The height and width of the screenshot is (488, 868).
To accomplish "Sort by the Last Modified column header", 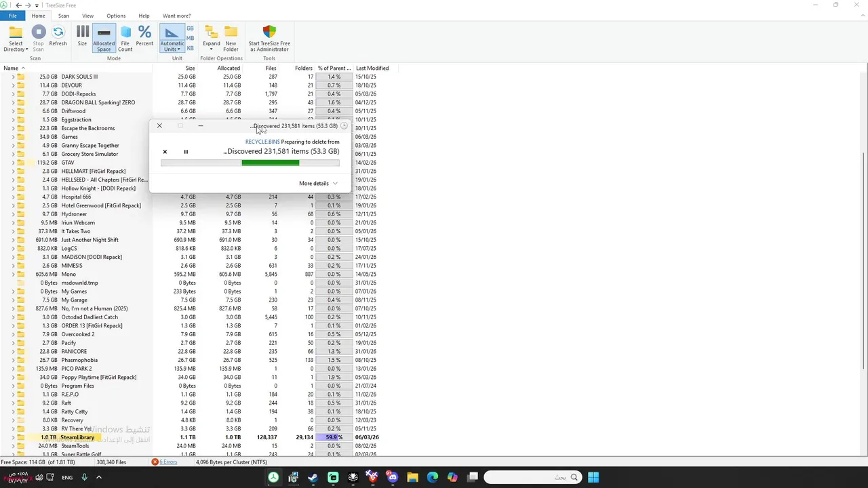I will [372, 68].
